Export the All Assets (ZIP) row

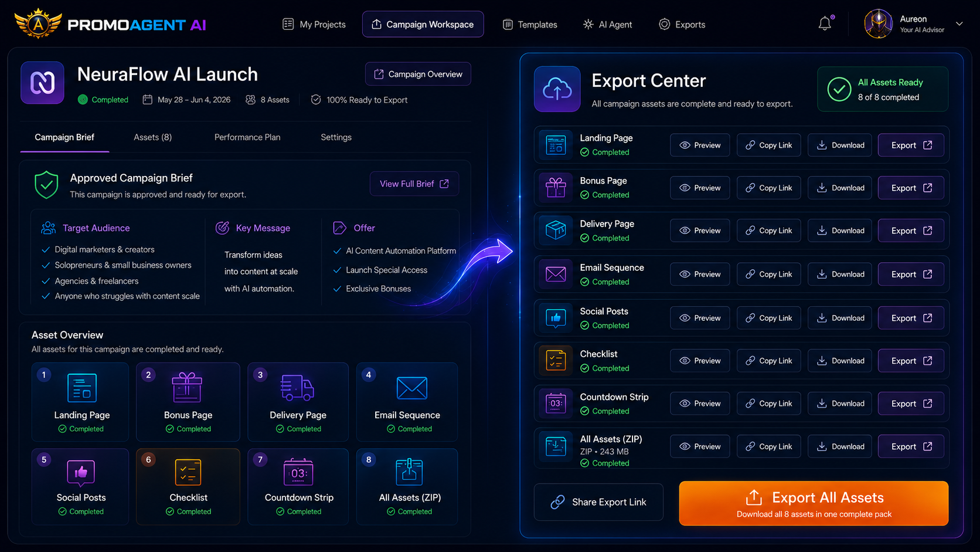[911, 446]
